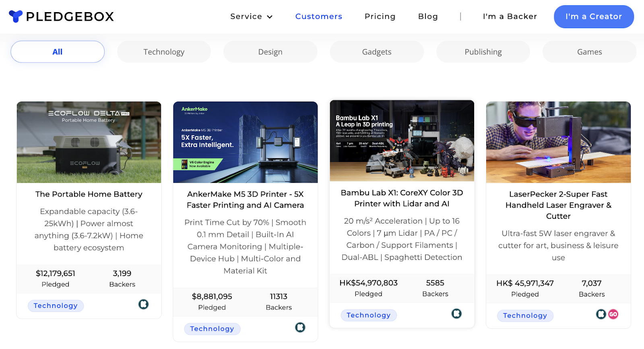Expand the Service dropdown menu
This screenshot has width=644, height=349.
(251, 17)
